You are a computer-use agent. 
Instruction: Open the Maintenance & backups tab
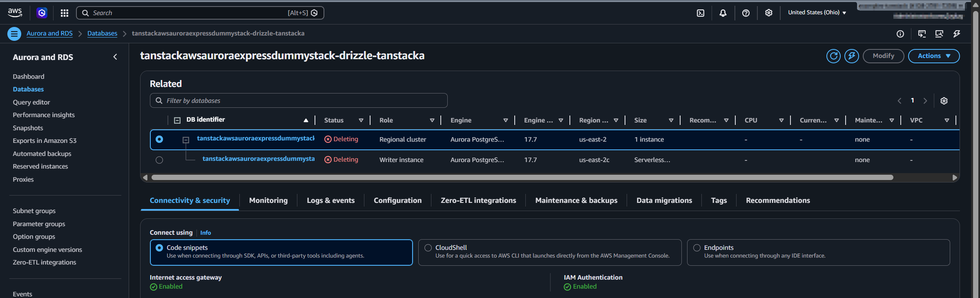[576, 200]
